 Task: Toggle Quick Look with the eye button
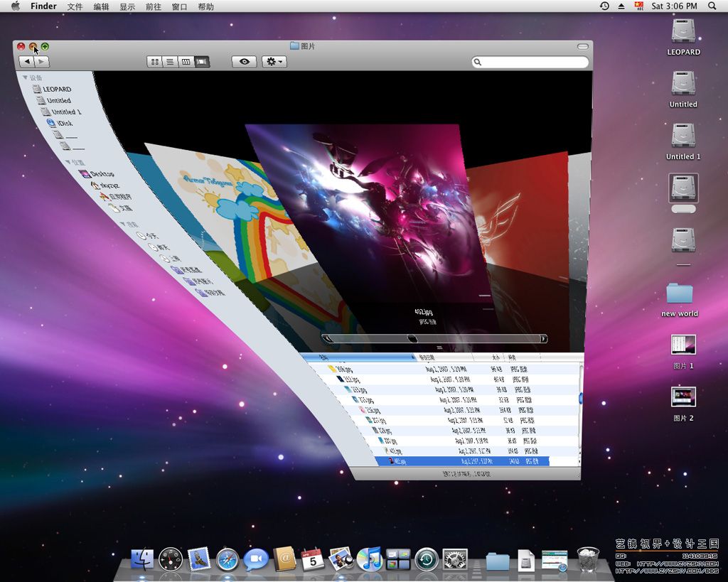[245, 62]
